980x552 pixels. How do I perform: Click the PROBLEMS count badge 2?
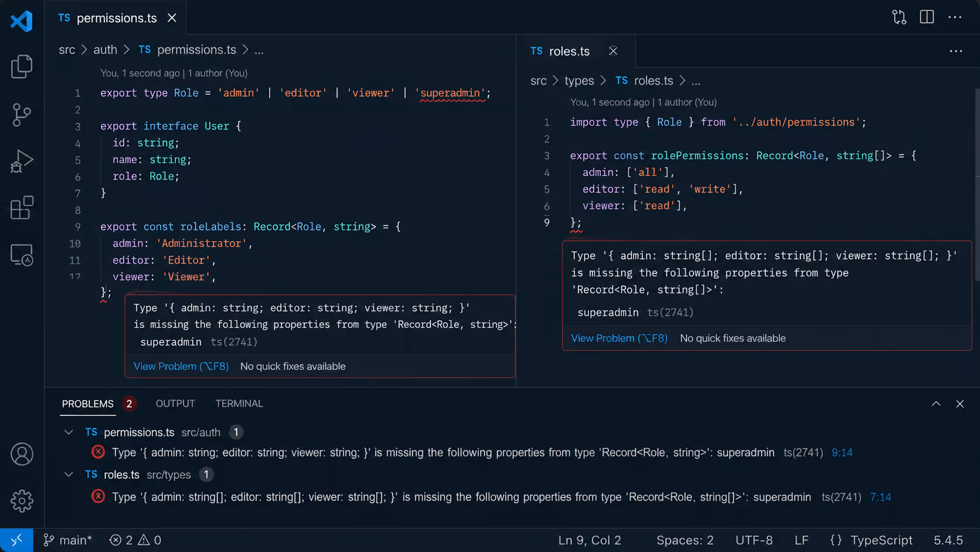129,404
